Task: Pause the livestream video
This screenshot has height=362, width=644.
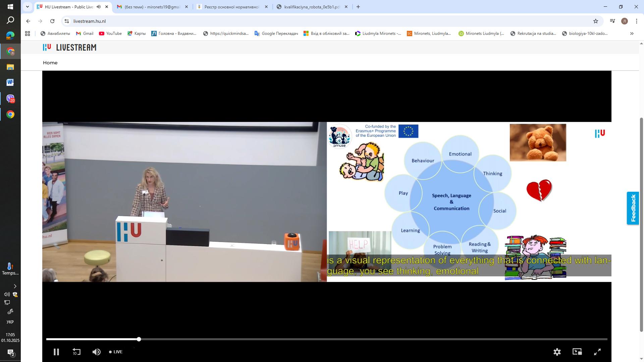Action: click(56, 352)
